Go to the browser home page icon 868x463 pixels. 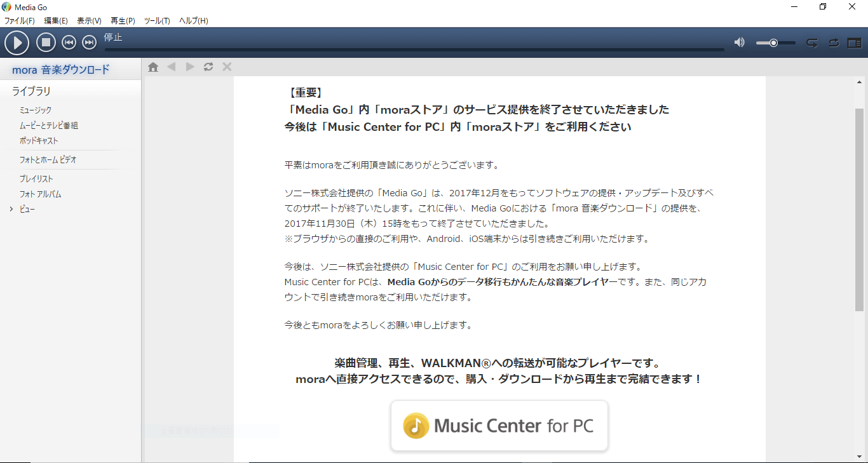click(x=153, y=67)
